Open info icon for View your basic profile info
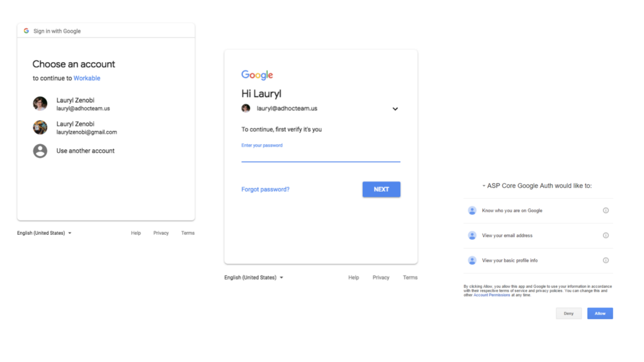 [606, 260]
